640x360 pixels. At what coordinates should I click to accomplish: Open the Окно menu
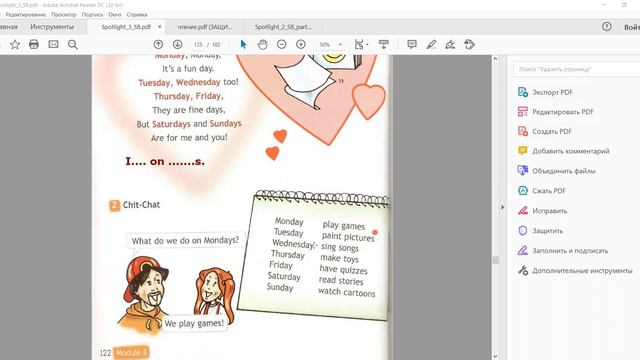point(115,14)
